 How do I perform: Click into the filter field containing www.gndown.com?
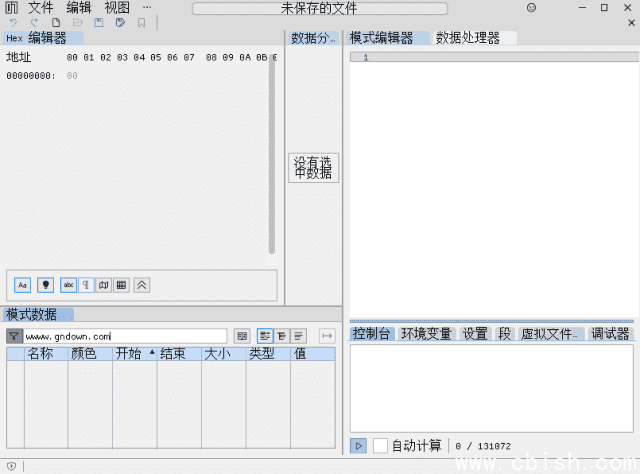pyautogui.click(x=125, y=336)
